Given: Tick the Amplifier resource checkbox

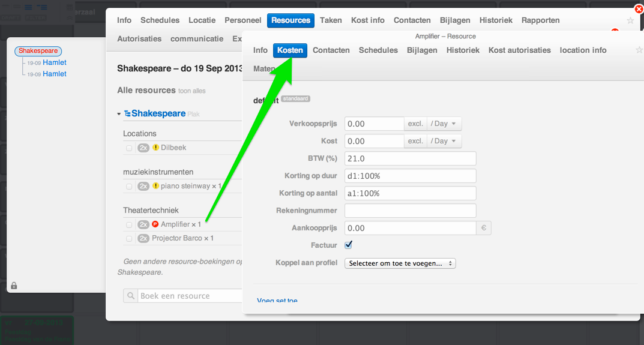Looking at the screenshot, I should (x=129, y=225).
